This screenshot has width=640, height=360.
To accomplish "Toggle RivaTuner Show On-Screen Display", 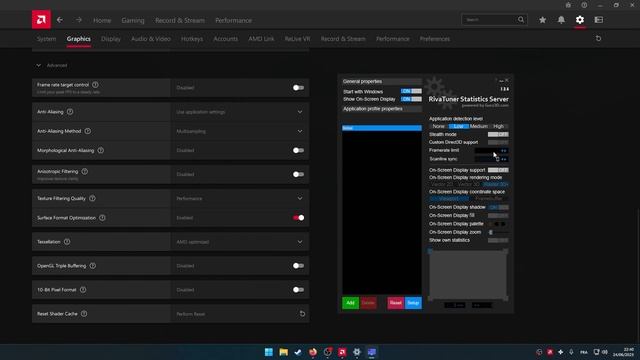I will (411, 99).
